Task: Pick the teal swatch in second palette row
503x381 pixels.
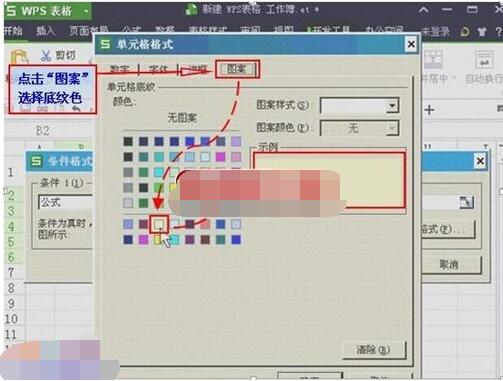Action: 144,157
